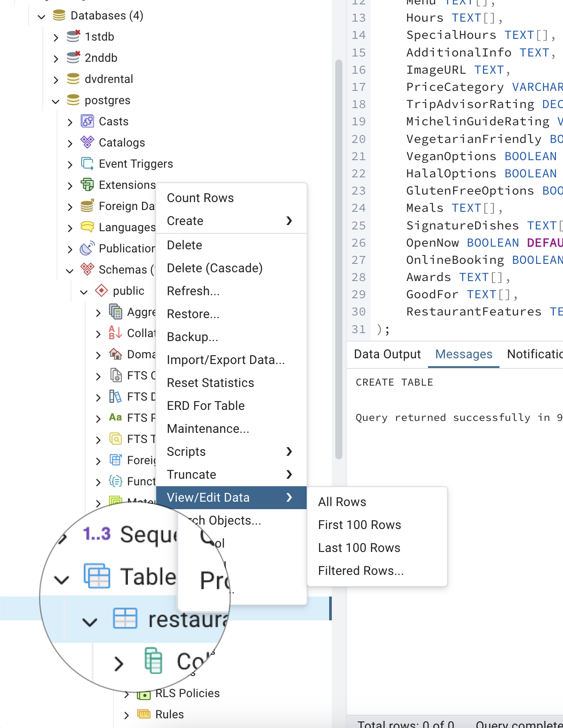Viewport: 563px width, 728px height.
Task: Select First 100 Rows option
Action: (359, 525)
